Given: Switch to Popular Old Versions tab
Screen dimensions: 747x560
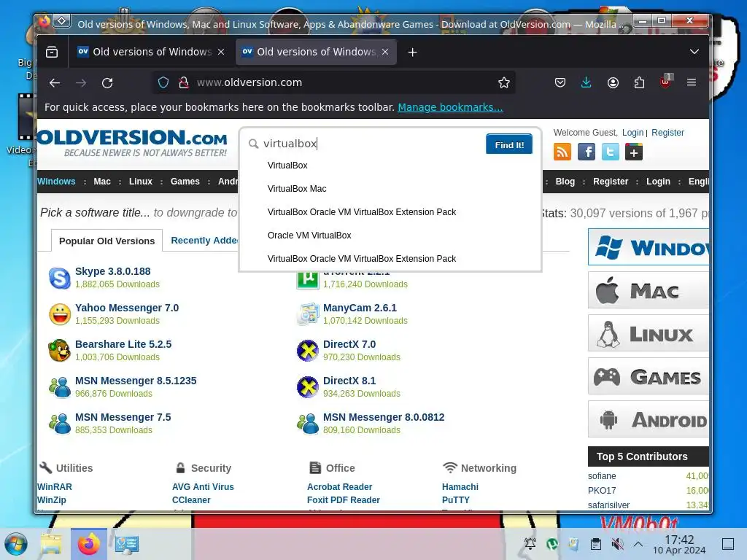Looking at the screenshot, I should [107, 241].
